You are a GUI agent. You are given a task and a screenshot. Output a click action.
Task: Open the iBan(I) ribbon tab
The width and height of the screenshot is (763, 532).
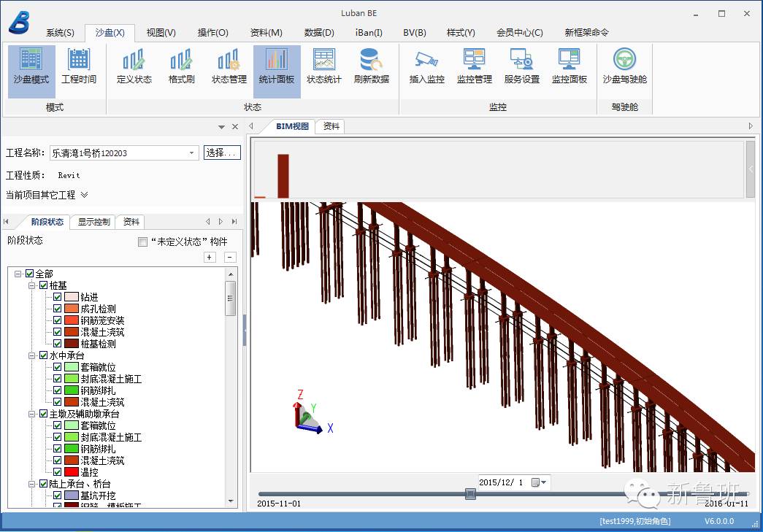pyautogui.click(x=369, y=33)
